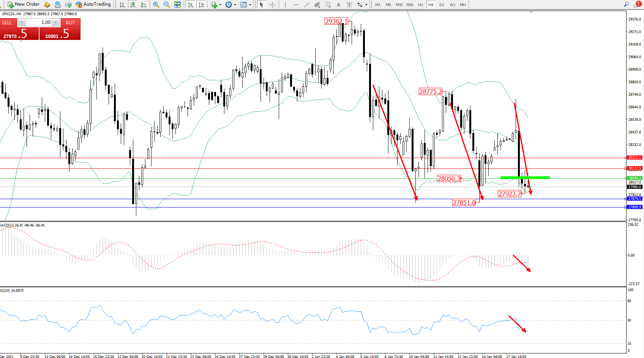The width and height of the screenshot is (644, 358).
Task: Pick the trendline drawing tool
Action: click(306, 5)
